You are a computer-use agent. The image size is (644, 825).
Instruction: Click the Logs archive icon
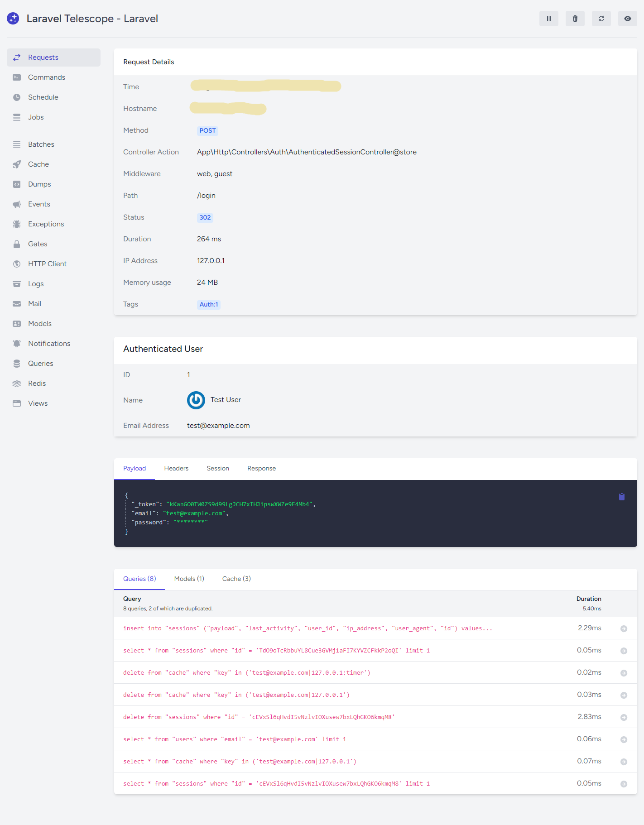click(x=17, y=284)
